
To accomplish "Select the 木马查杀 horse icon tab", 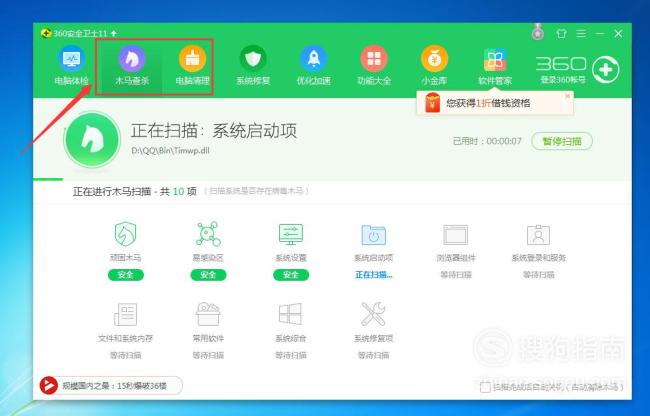I will [x=132, y=66].
